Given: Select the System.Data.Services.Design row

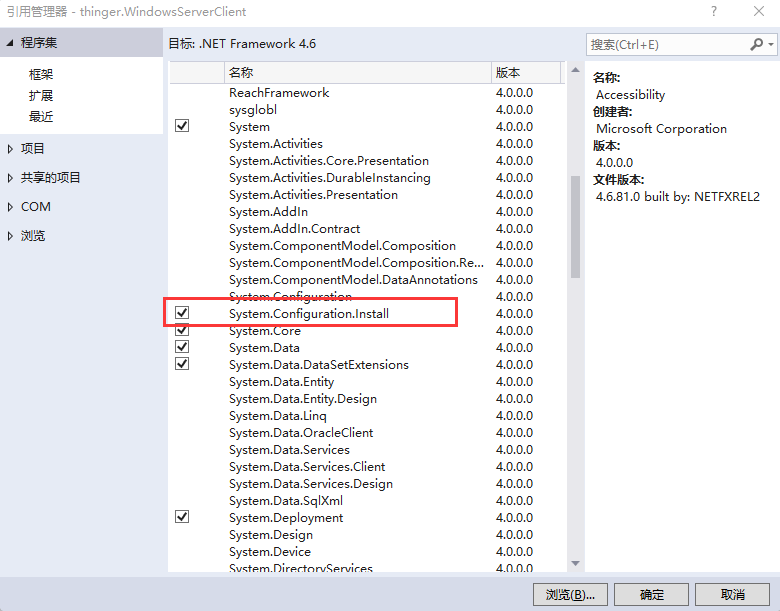Looking at the screenshot, I should point(367,484).
